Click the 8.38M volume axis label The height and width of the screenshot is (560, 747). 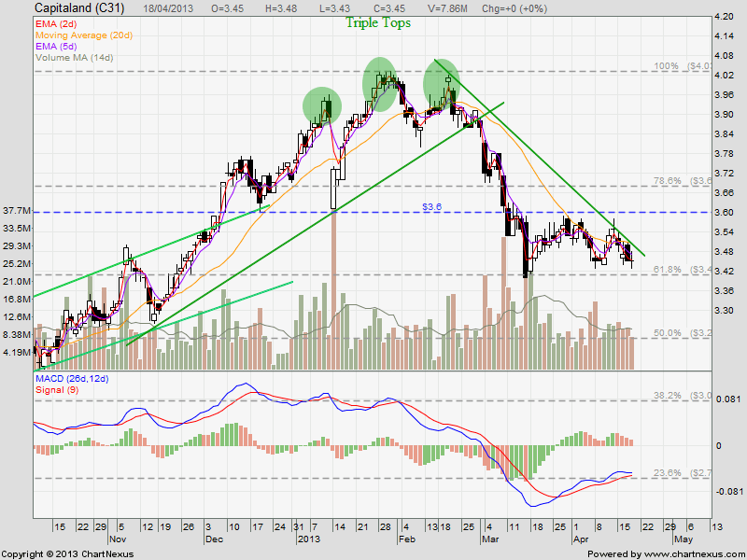pyautogui.click(x=17, y=334)
